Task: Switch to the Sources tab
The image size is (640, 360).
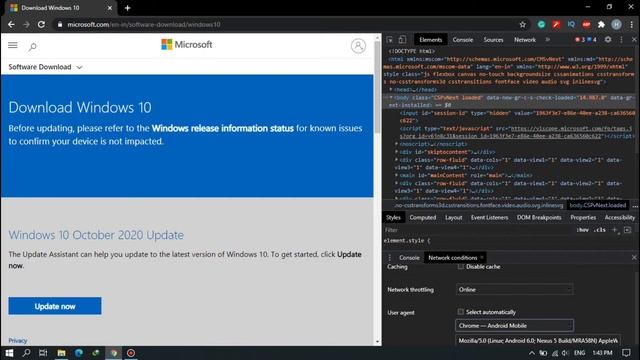Action: click(x=493, y=40)
